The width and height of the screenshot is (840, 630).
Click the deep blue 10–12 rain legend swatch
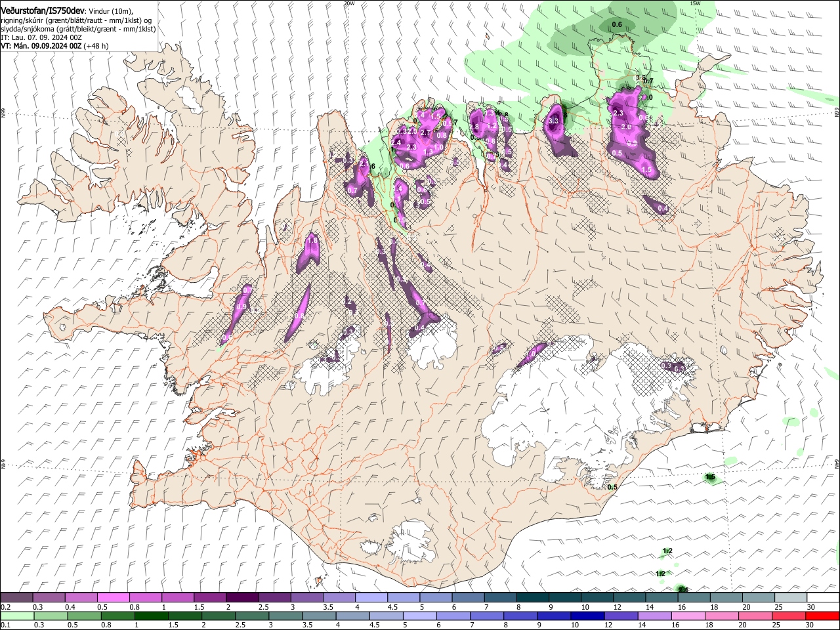[x=587, y=616]
